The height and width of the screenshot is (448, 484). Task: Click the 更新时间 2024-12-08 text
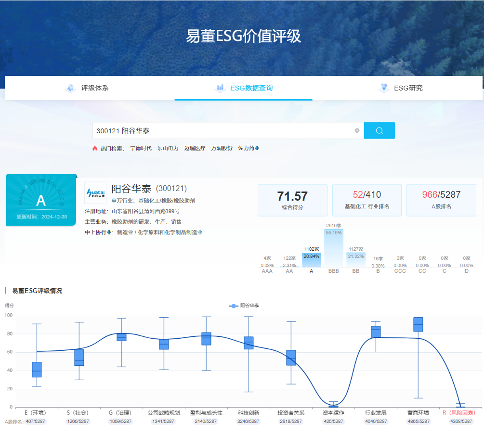pos(42,217)
